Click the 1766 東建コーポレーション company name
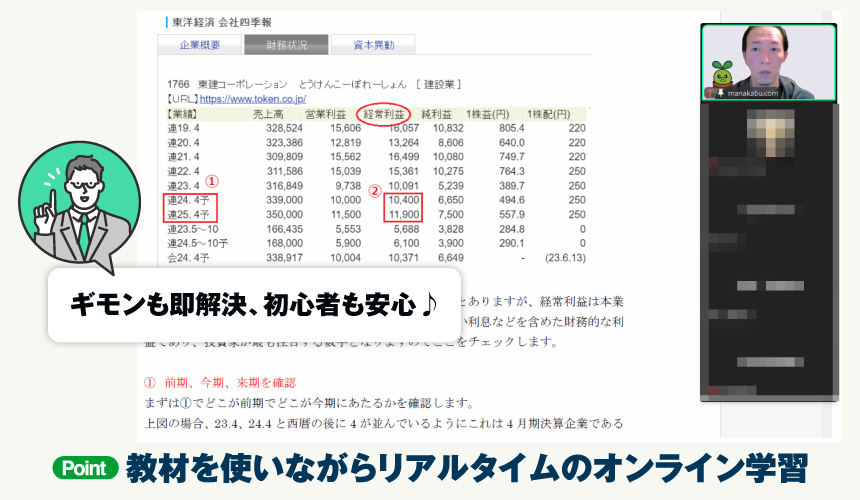The height and width of the screenshot is (500, 860). coord(228,84)
